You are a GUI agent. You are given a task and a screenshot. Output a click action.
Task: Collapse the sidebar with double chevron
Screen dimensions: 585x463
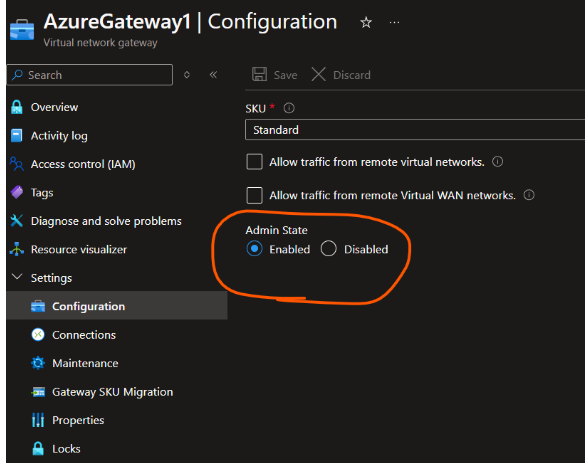point(213,75)
